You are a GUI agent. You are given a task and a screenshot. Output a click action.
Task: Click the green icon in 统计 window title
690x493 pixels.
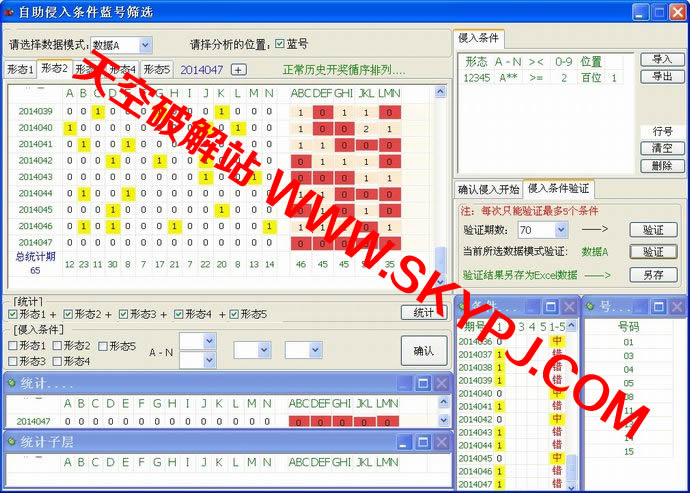[12, 384]
